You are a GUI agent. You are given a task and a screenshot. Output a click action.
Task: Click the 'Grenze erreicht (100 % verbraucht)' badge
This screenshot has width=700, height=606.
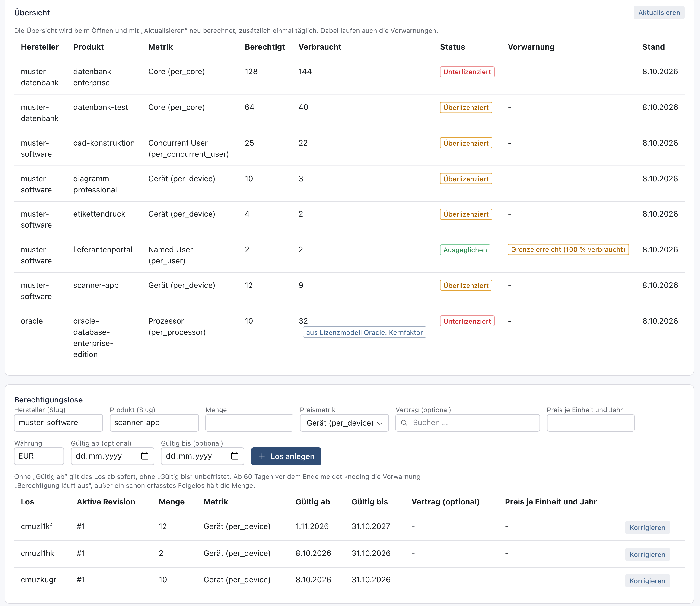click(568, 250)
